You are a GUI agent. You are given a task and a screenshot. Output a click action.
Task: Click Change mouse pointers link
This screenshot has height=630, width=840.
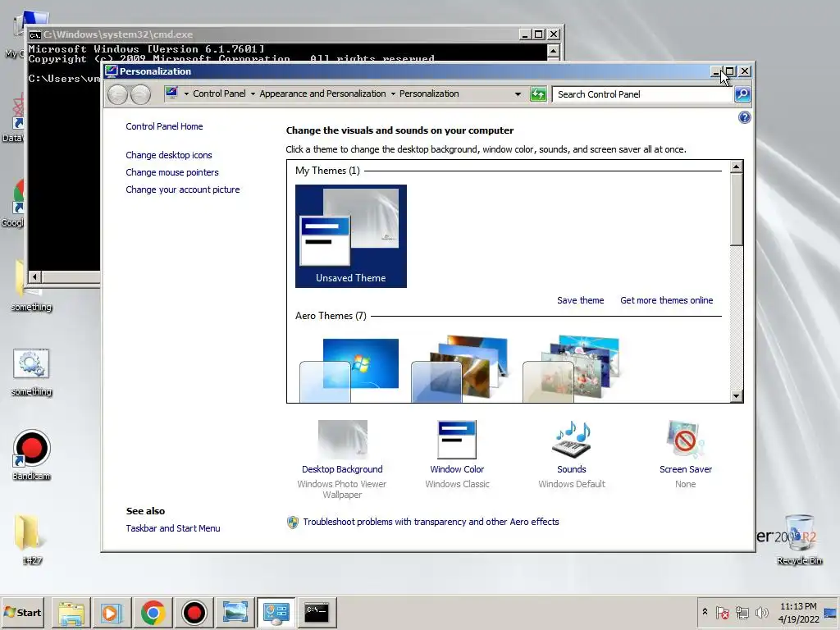click(172, 172)
